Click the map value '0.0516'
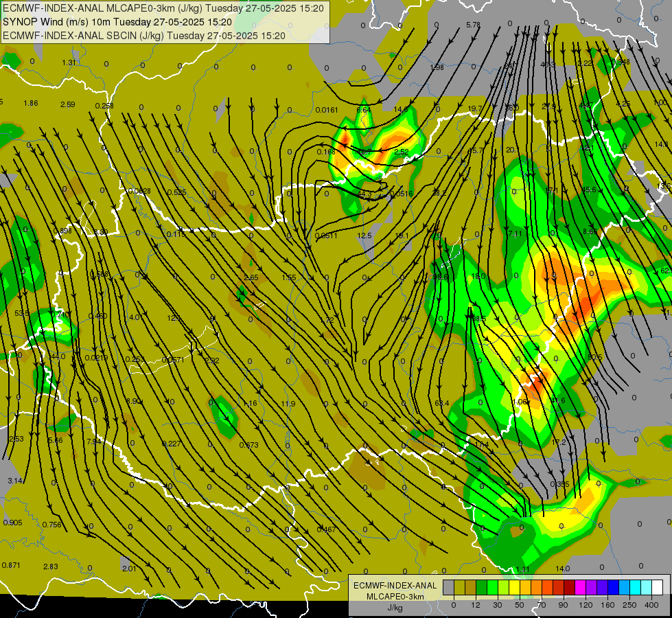Screen dimensions: 672x618 [401, 194]
